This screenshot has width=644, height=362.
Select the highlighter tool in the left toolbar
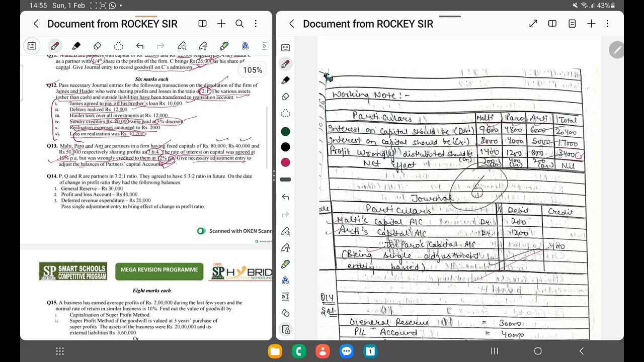[x=76, y=46]
